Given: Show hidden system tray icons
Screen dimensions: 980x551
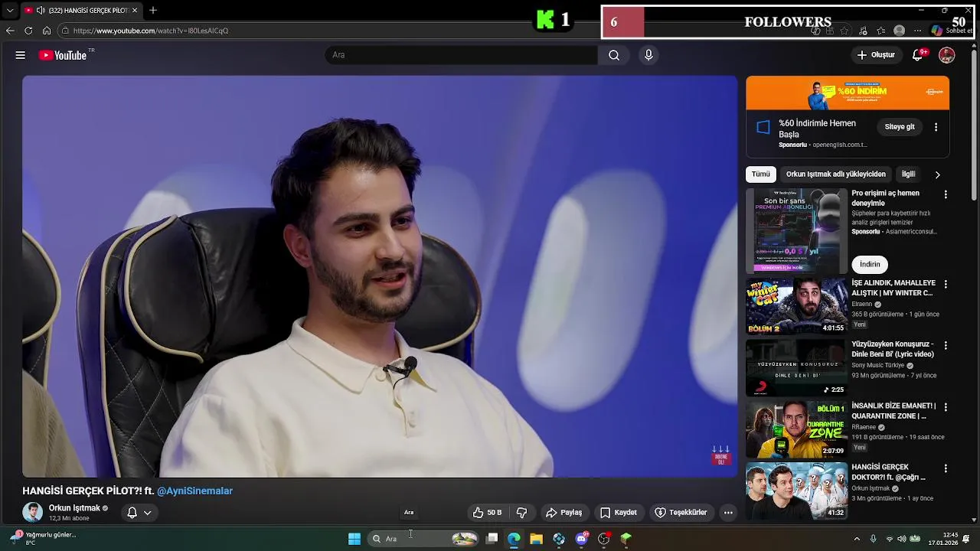Looking at the screenshot, I should [x=857, y=539].
